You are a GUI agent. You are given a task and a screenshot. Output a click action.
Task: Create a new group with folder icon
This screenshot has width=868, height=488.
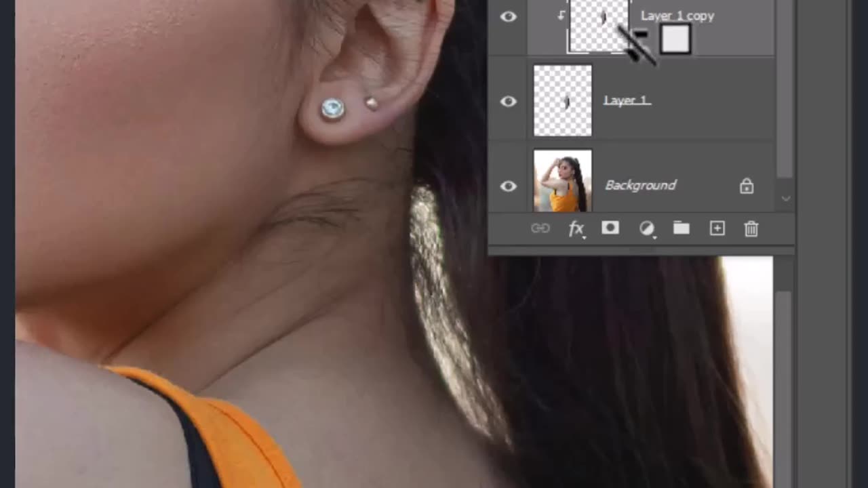coord(682,228)
